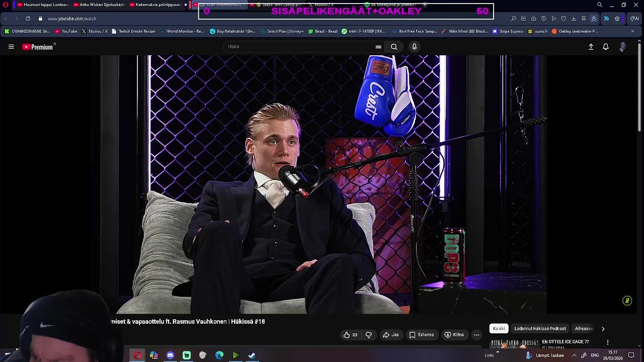The image size is (644, 362).
Task: Open Discord from the taskbar
Action: [x=170, y=355]
